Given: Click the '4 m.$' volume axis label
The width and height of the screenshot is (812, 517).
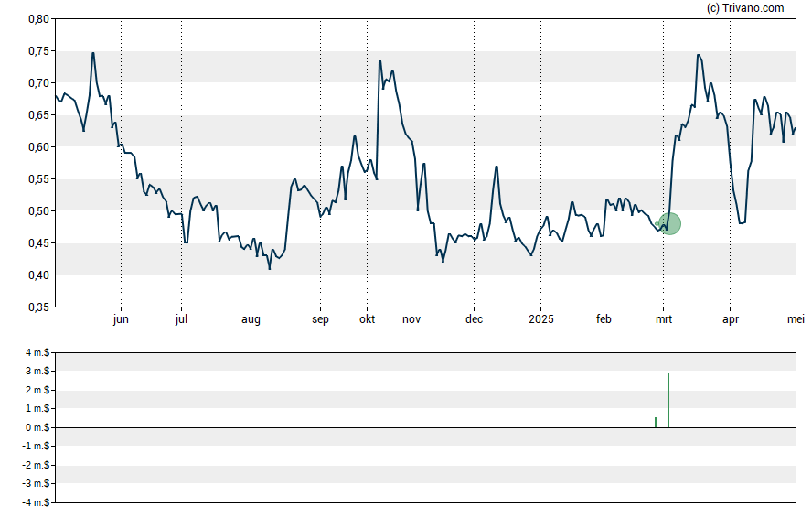Looking at the screenshot, I should [x=37, y=353].
